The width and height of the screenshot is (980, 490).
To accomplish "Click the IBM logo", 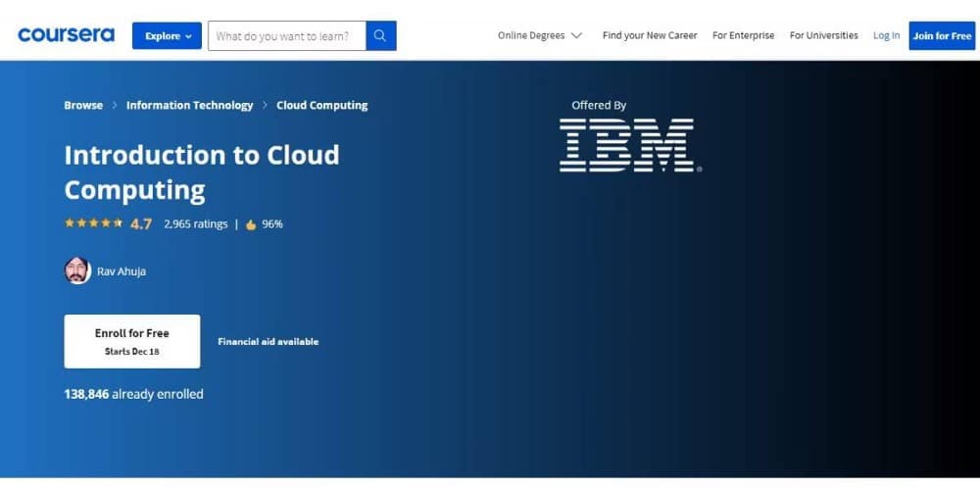I will [630, 145].
